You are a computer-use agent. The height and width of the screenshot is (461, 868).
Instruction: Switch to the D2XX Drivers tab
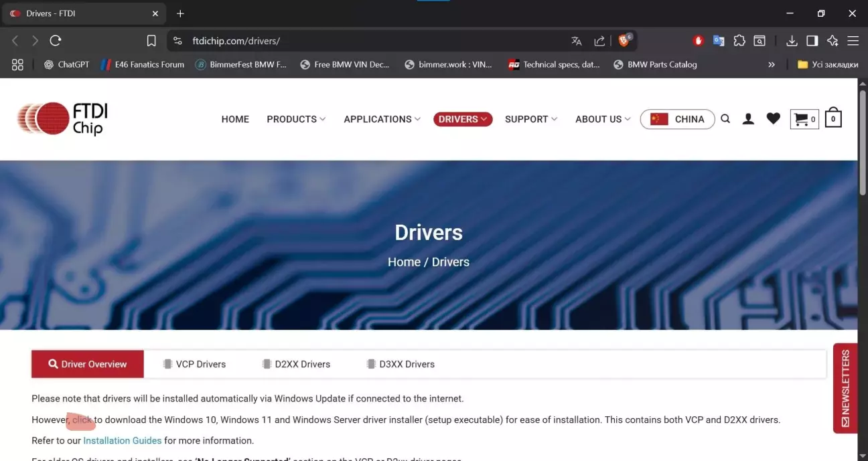(296, 364)
